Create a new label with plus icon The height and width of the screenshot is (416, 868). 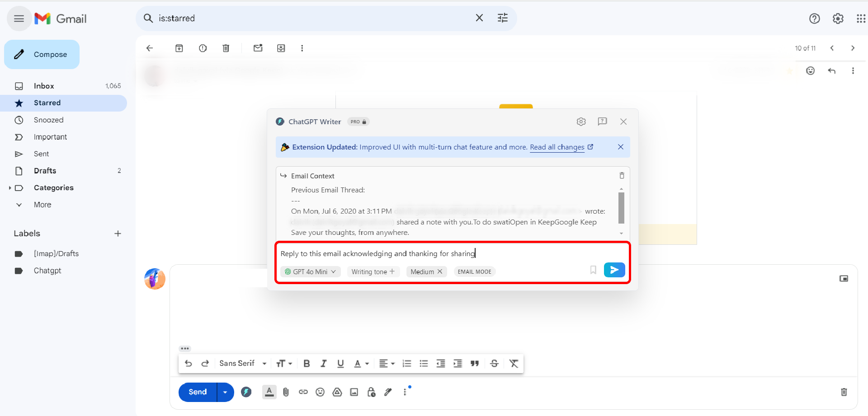(x=118, y=234)
